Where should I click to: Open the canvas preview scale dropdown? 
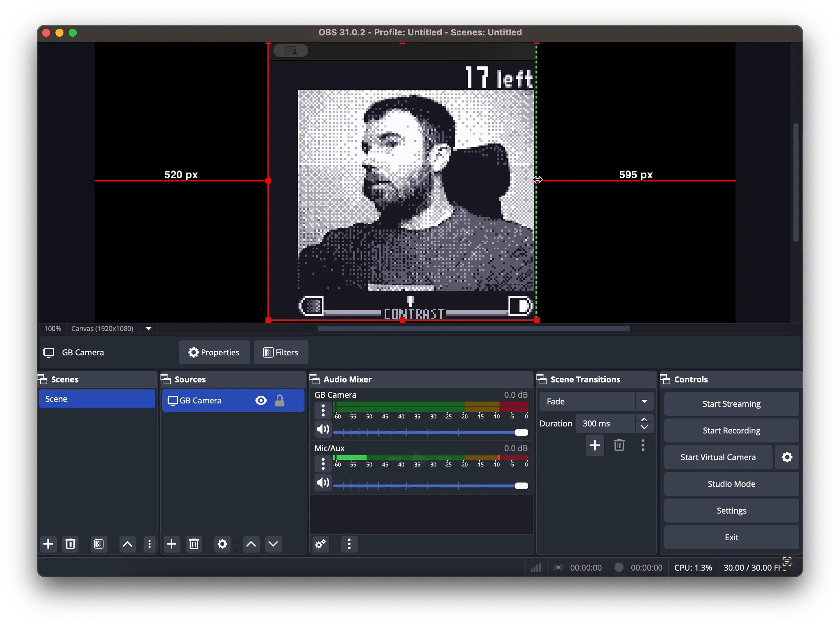coord(148,328)
